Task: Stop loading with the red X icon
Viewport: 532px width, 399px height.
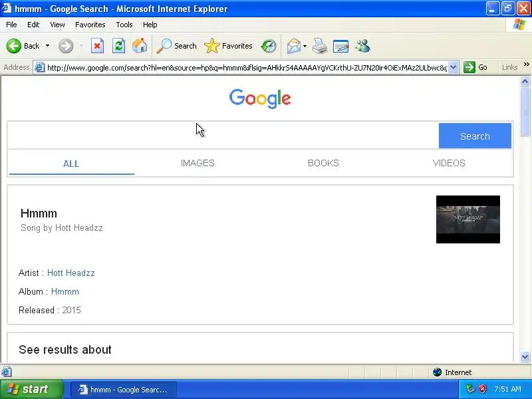Action: 97,46
